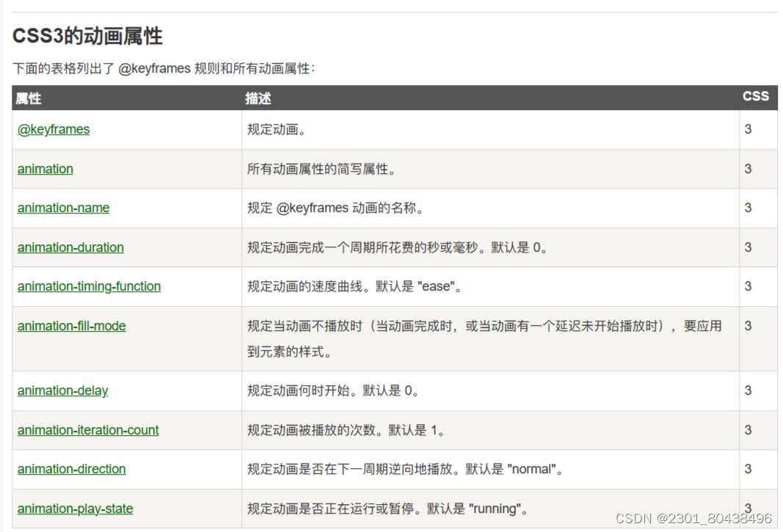Click the animation-timing-function link
Image resolution: width=783 pixels, height=532 pixels.
coord(88,286)
